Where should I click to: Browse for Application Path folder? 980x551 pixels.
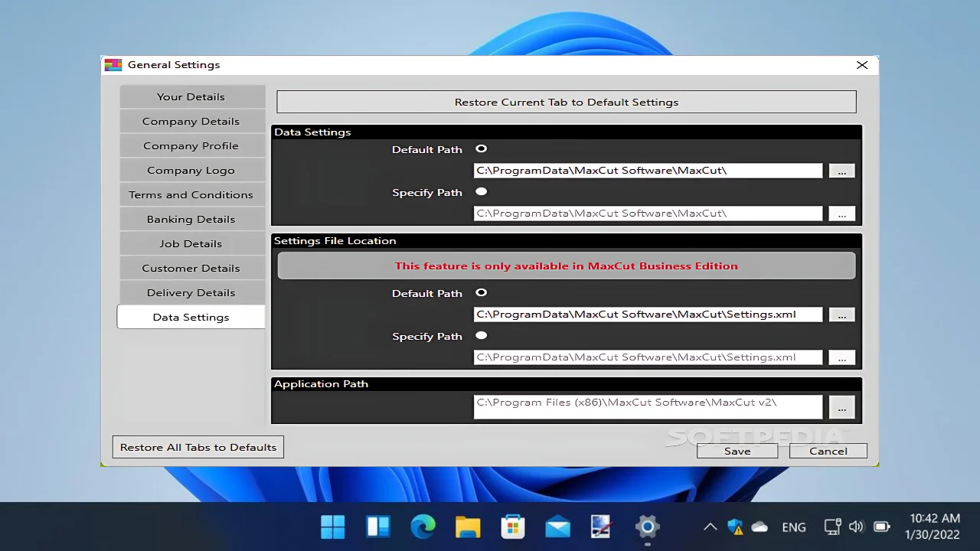click(x=841, y=407)
